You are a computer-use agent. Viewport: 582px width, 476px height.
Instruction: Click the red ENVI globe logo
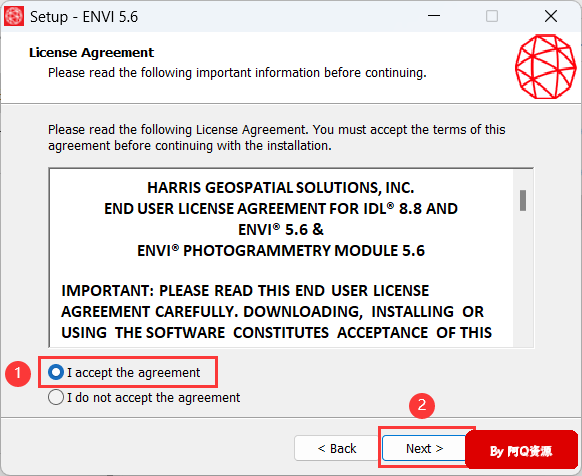[x=546, y=67]
